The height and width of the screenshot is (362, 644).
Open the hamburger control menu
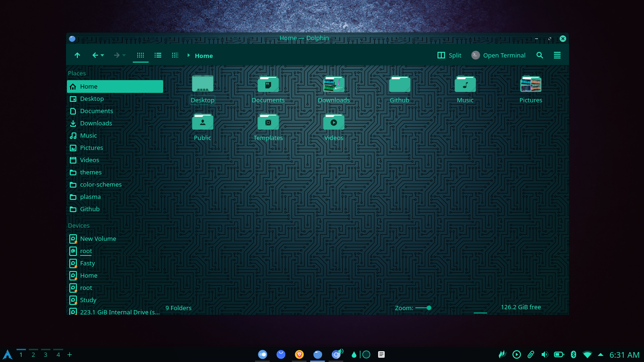[x=557, y=55]
